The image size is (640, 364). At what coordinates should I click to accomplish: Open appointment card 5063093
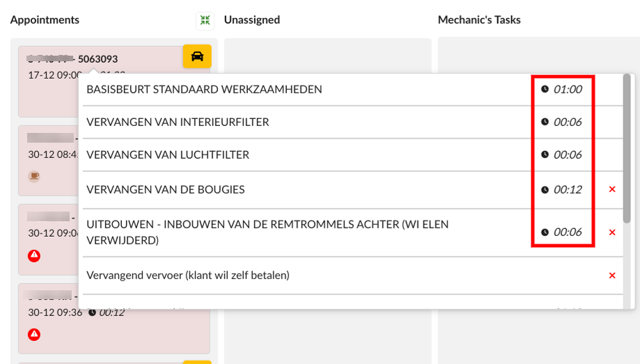tap(114, 81)
